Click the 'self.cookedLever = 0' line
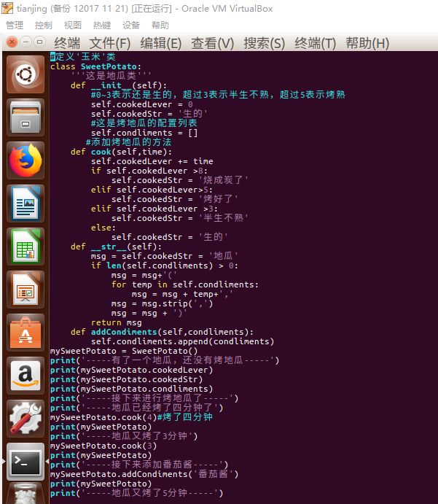Viewport: 438px width, 504px height. coord(141,104)
